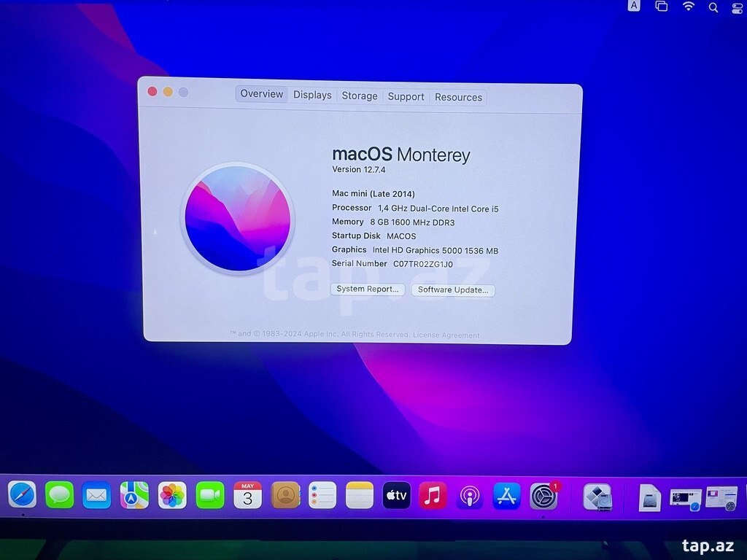Image resolution: width=747 pixels, height=560 pixels.
Task: Click the input source 'A' menu bar icon
Action: (x=634, y=5)
